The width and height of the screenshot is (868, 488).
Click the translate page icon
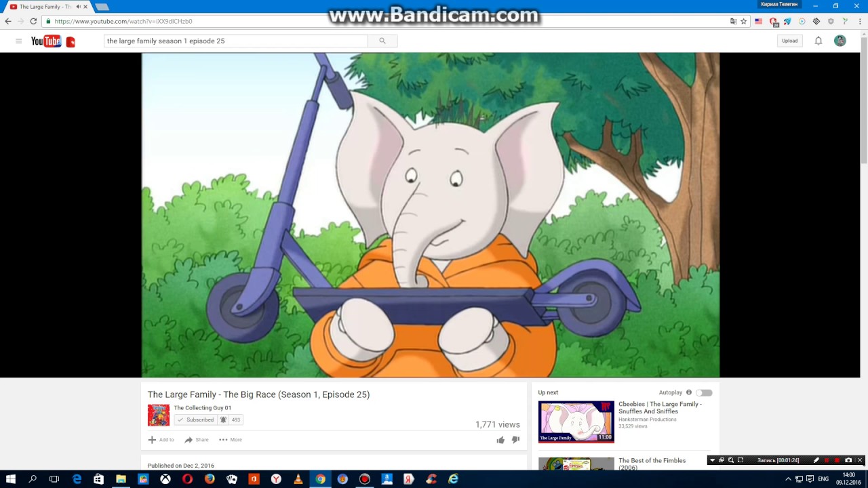click(x=733, y=21)
